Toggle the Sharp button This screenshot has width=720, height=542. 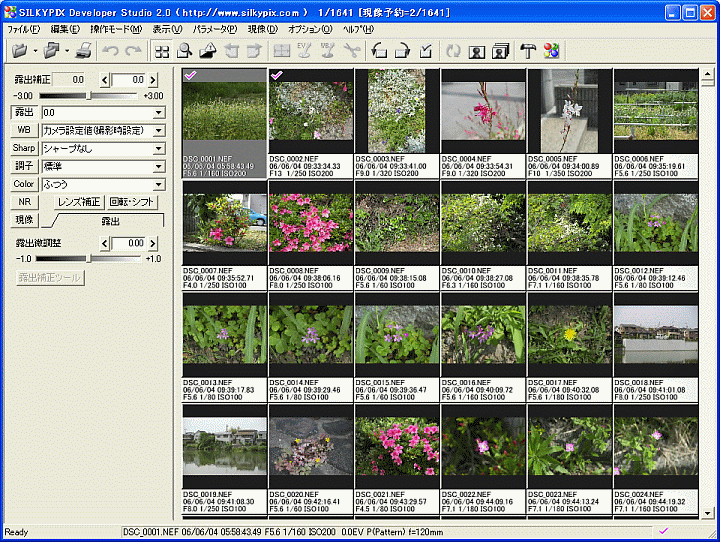click(24, 148)
